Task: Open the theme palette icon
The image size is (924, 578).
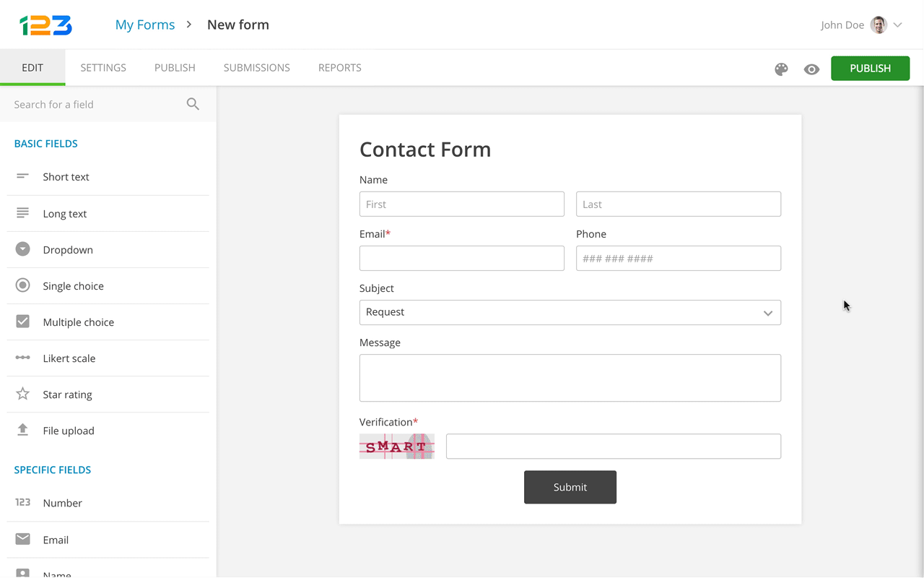Action: click(x=781, y=69)
